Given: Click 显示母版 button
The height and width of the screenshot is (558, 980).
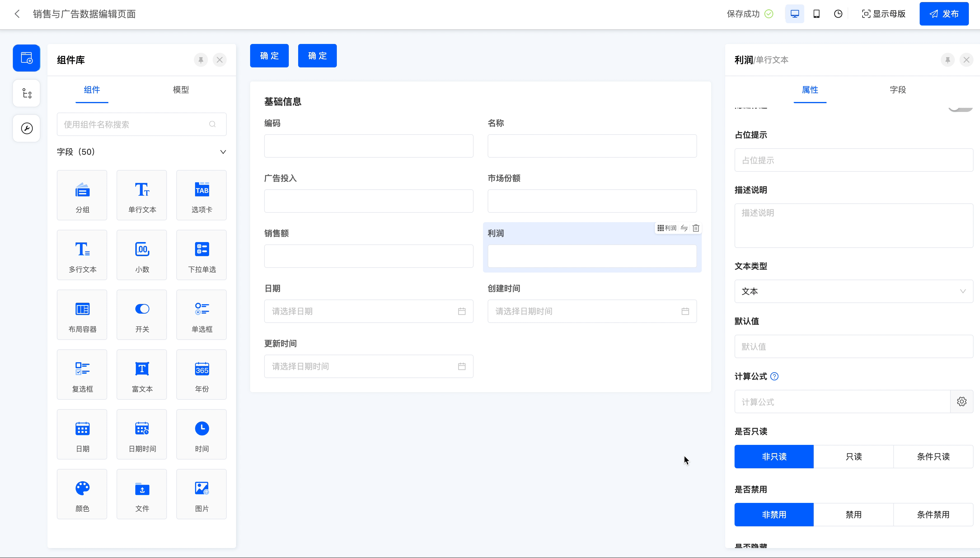Looking at the screenshot, I should (883, 14).
